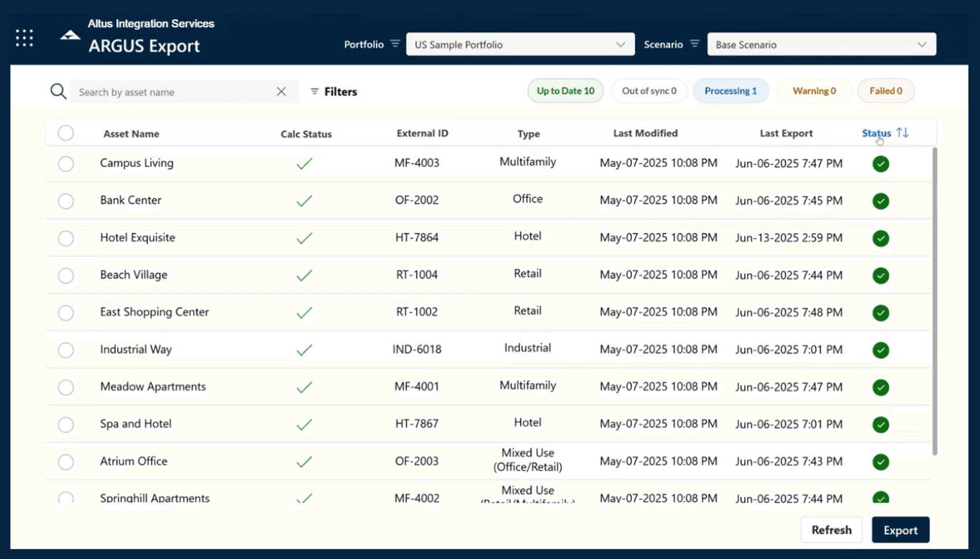This screenshot has width=980, height=559.
Task: Click Bank Center calc status checkmark
Action: click(305, 201)
